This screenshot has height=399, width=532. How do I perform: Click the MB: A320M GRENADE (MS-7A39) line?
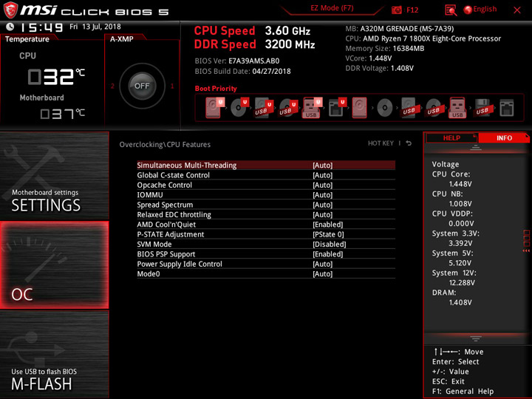pyautogui.click(x=399, y=29)
